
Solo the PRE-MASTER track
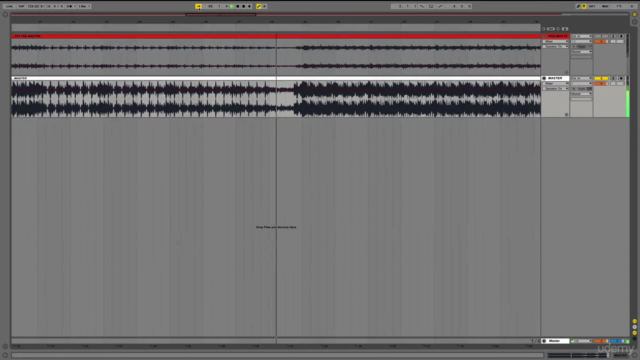click(613, 36)
